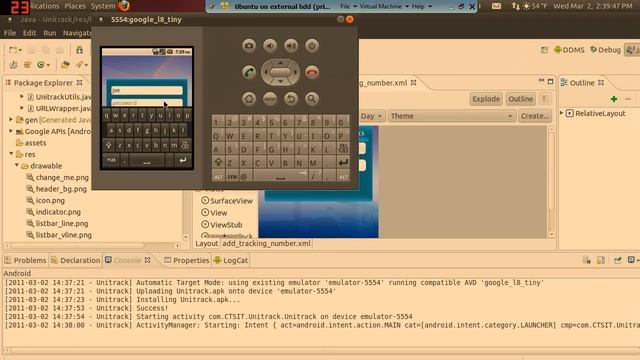Switch to the Problems tab
The height and width of the screenshot is (360, 640).
coord(25,260)
